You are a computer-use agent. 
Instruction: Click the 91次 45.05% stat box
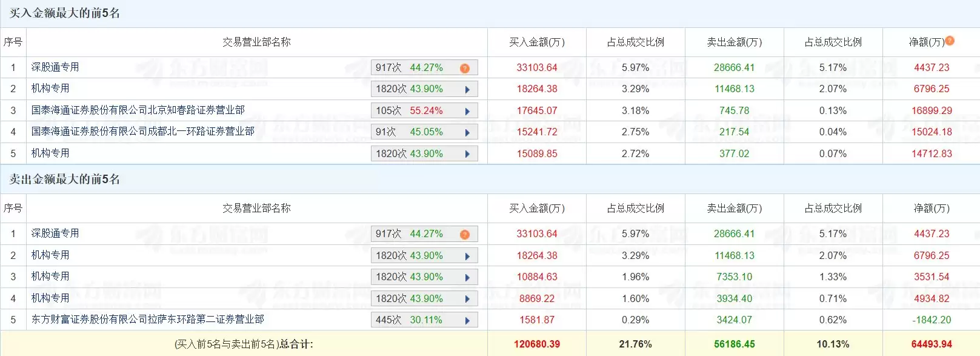(424, 132)
